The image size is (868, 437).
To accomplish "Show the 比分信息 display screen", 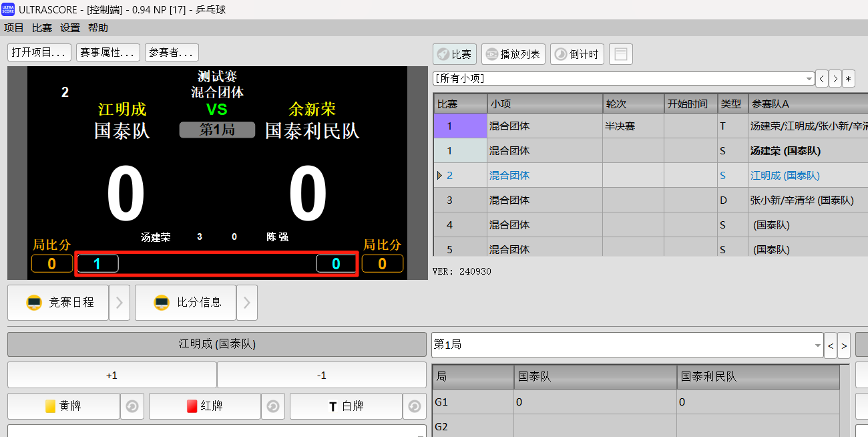I will (x=186, y=303).
